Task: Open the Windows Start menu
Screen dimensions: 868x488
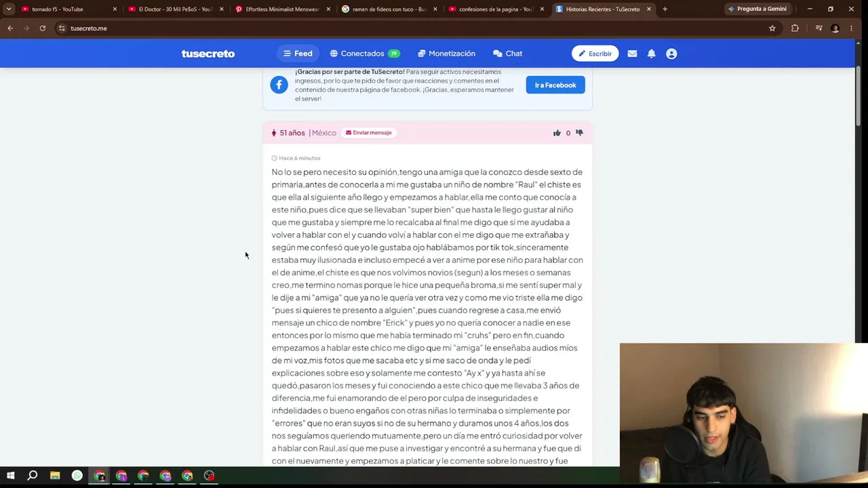Action: (10, 476)
